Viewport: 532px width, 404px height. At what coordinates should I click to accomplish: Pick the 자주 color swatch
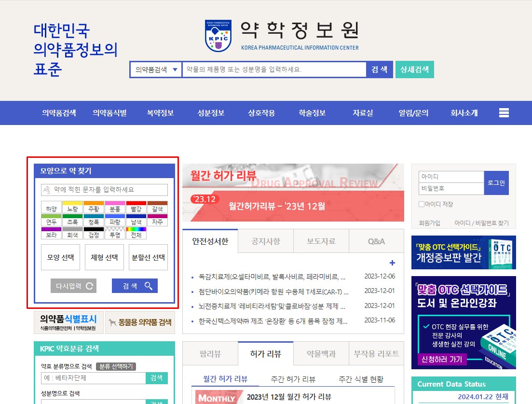click(157, 220)
